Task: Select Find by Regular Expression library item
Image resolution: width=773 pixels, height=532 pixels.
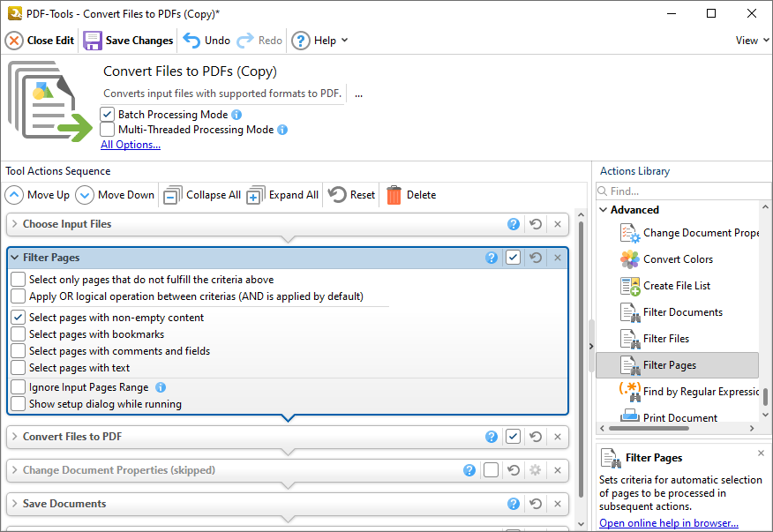Action: pos(689,392)
